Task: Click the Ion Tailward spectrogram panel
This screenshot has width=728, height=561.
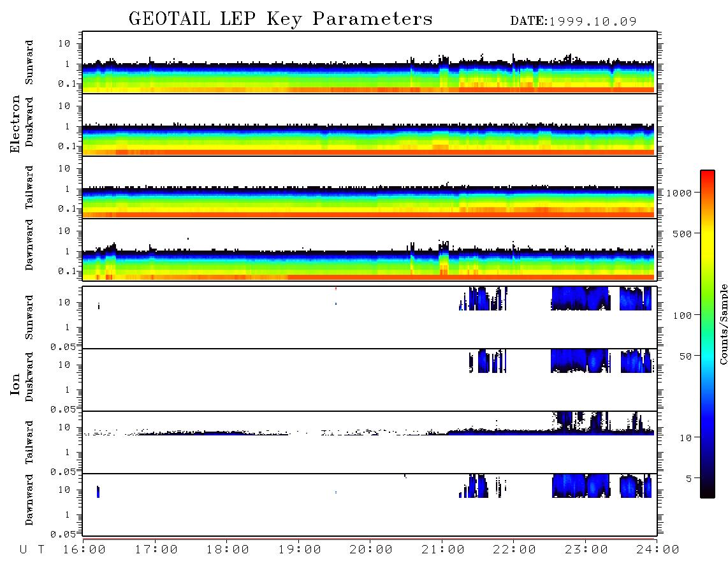Action: pos(370,442)
